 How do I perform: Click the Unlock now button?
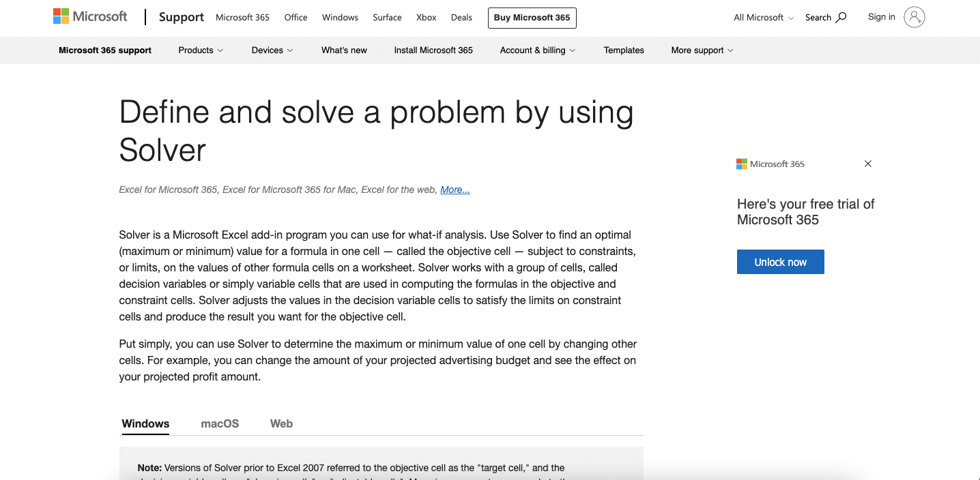780,261
